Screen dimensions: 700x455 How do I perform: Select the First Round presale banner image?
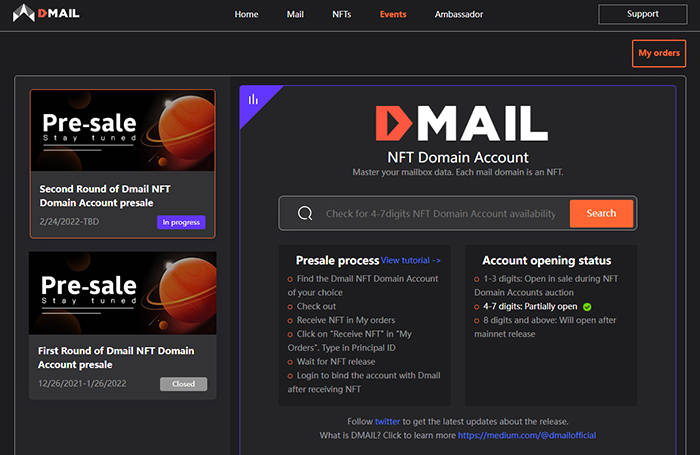(x=123, y=293)
